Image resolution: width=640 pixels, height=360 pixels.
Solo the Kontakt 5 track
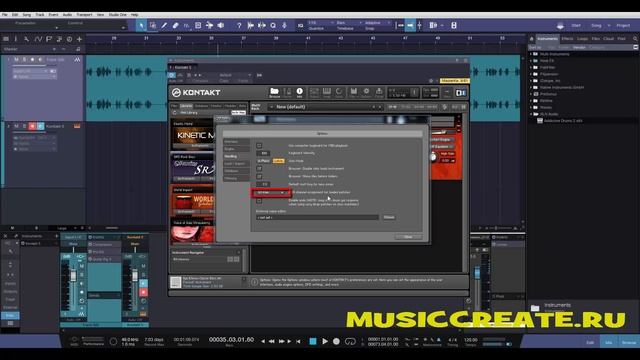coord(24,127)
